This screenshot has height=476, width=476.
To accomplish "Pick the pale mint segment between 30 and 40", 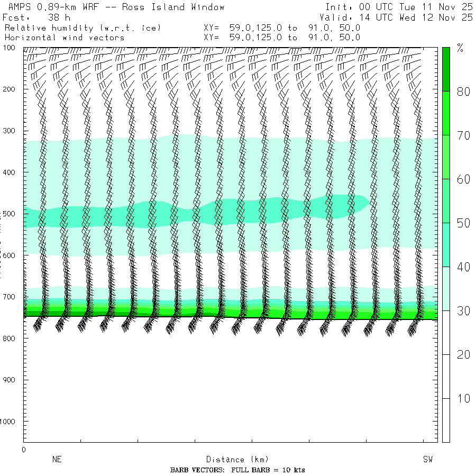I will 446,289.
